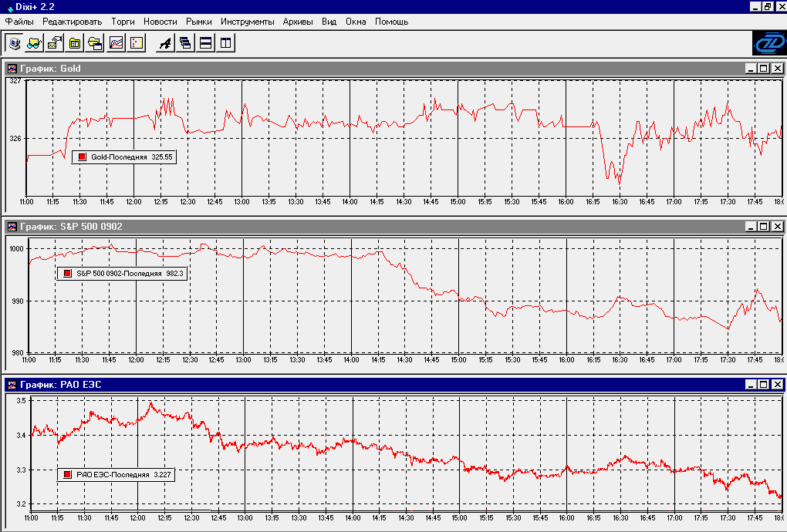
Task: Click the '3.5' axis label in РАО ЕЭС chart
Action: 21,401
